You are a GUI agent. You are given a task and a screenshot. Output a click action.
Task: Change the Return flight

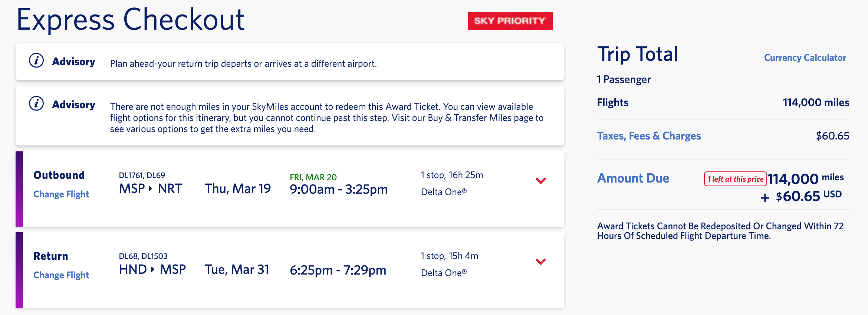[x=61, y=275]
